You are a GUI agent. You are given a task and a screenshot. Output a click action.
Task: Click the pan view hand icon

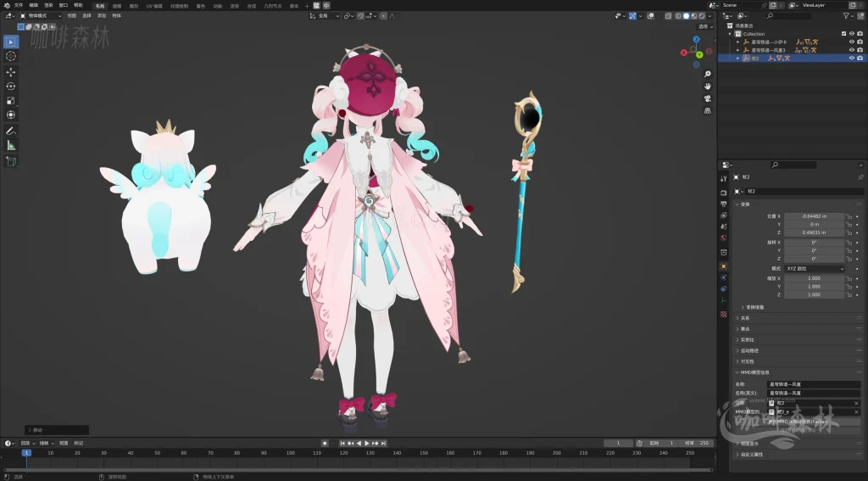coord(708,86)
